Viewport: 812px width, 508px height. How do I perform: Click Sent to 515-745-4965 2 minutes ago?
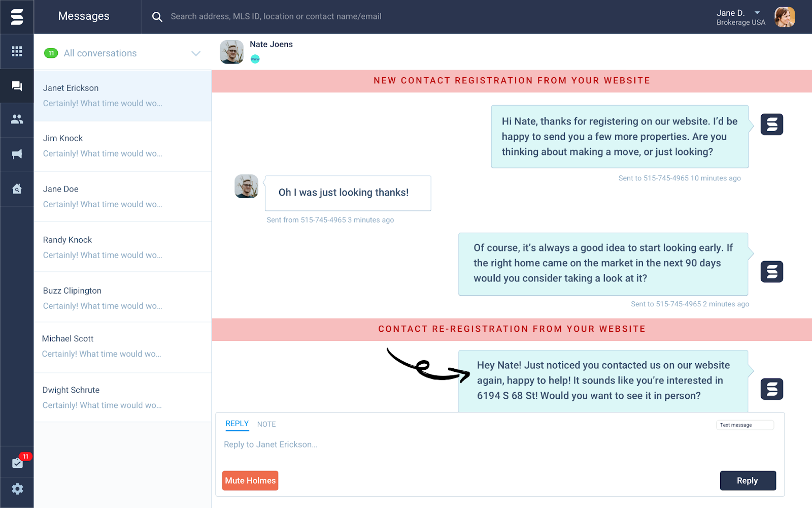point(690,304)
